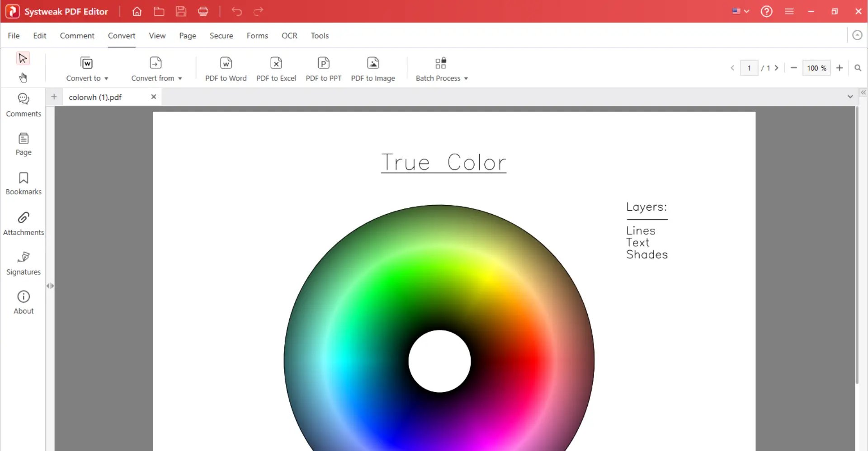The height and width of the screenshot is (451, 868).
Task: Open the Page menu
Action: 188,36
